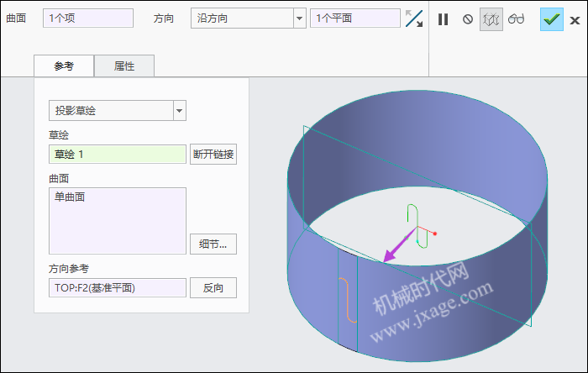Image resolution: width=588 pixels, height=373 pixels.
Task: Toggle the attached preview wireframe icon
Action: [491, 19]
